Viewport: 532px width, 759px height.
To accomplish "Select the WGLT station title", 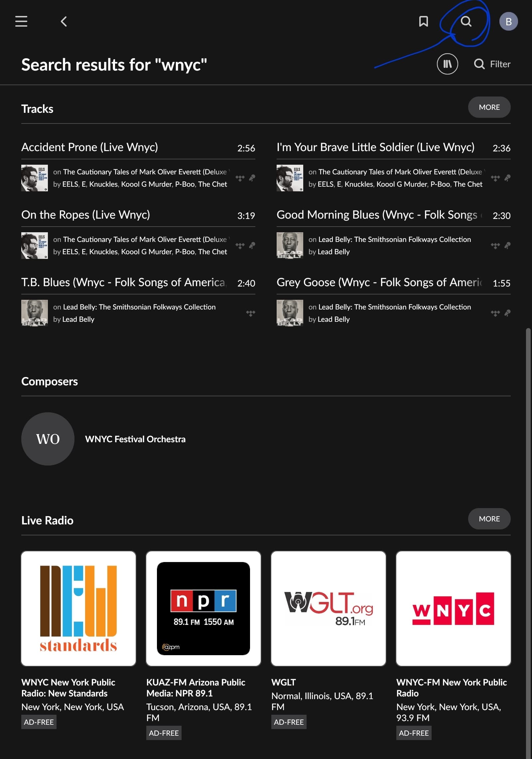I will point(283,682).
